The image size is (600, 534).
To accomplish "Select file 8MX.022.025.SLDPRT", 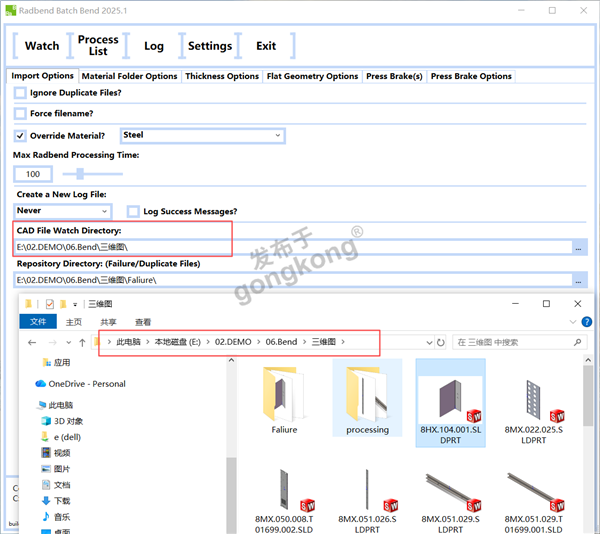I will point(533,411).
